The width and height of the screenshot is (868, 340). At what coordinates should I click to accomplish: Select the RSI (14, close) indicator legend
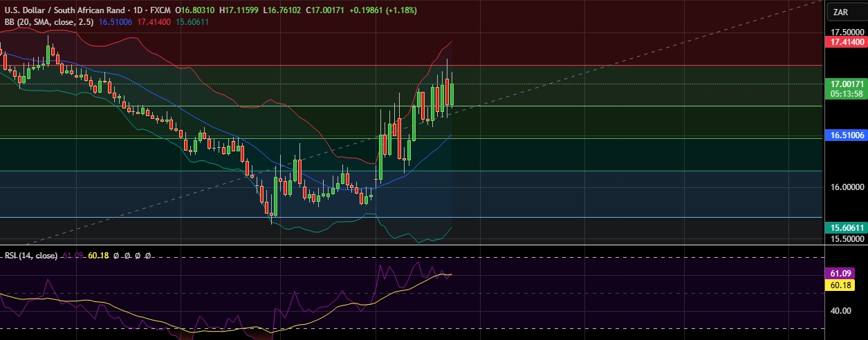[32, 256]
